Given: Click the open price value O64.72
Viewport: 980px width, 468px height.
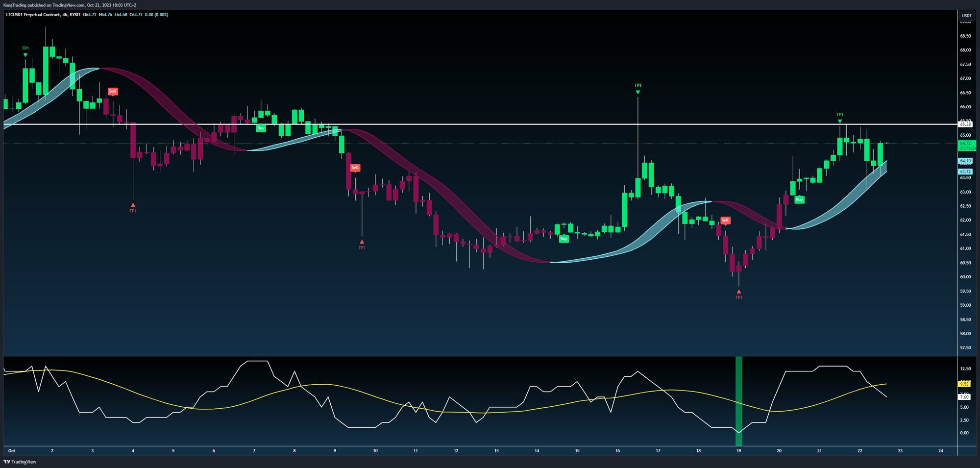Looking at the screenshot, I should [90, 15].
